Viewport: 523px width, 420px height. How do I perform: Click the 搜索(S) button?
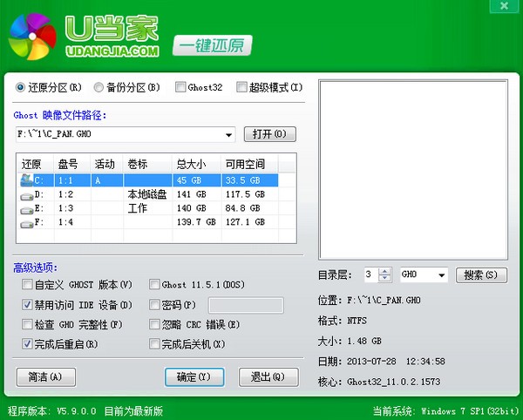481,275
